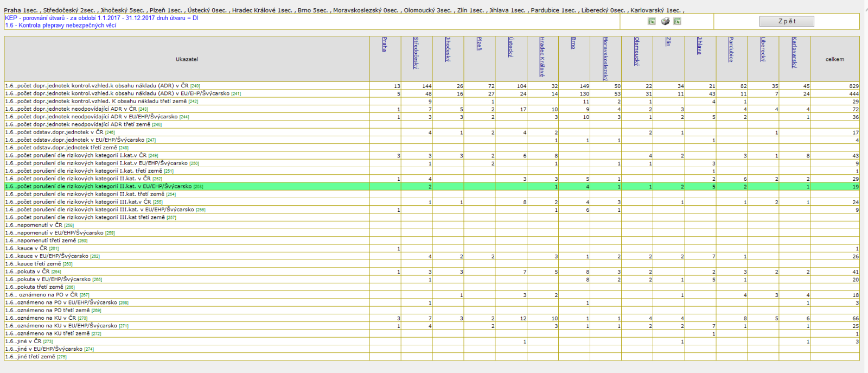Select row 'III.kat.v ČR [255]'
This screenshot has height=373, width=868.
[432, 202]
